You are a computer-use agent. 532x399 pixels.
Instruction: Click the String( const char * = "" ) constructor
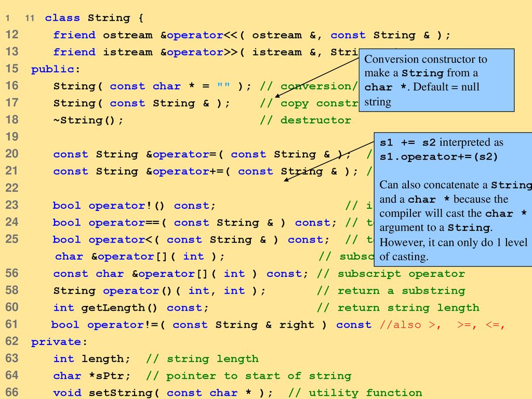(152, 86)
